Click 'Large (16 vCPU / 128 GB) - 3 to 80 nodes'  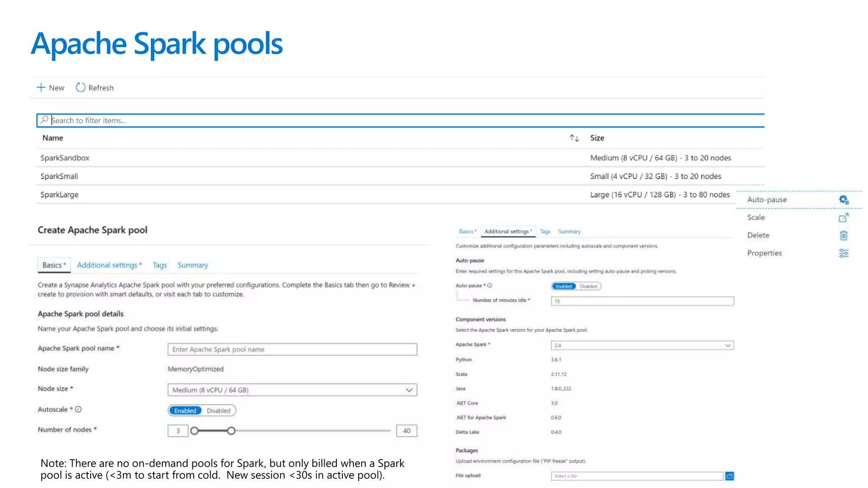(x=660, y=194)
